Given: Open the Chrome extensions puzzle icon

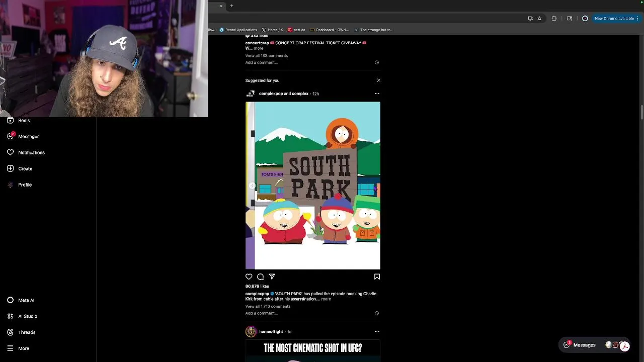Looking at the screenshot, I should click(554, 19).
